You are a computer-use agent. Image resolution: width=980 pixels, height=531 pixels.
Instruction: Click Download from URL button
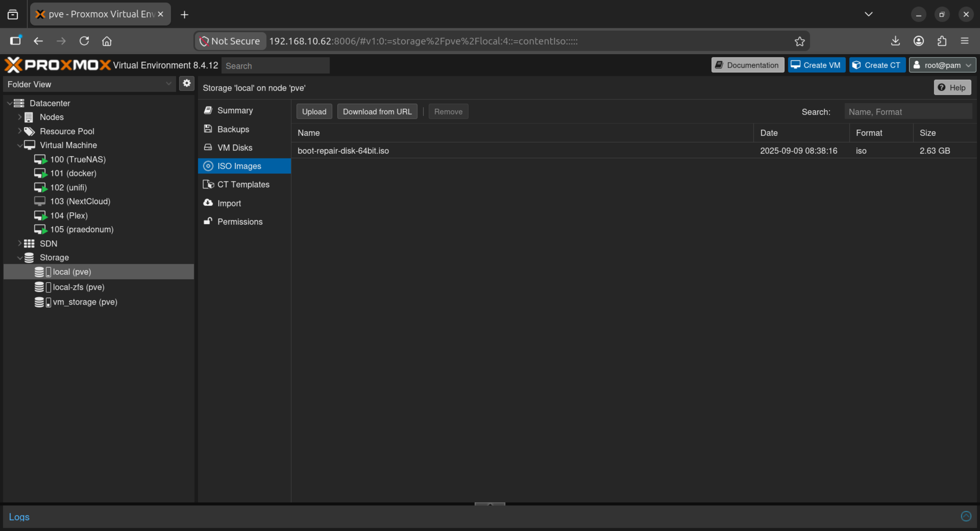pos(377,111)
